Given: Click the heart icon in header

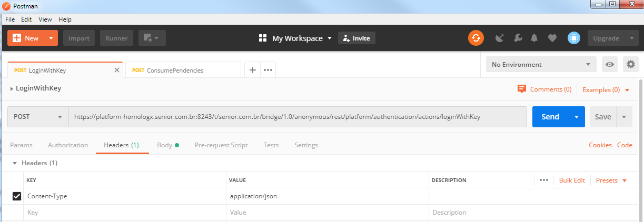Looking at the screenshot, I should pyautogui.click(x=552, y=38).
